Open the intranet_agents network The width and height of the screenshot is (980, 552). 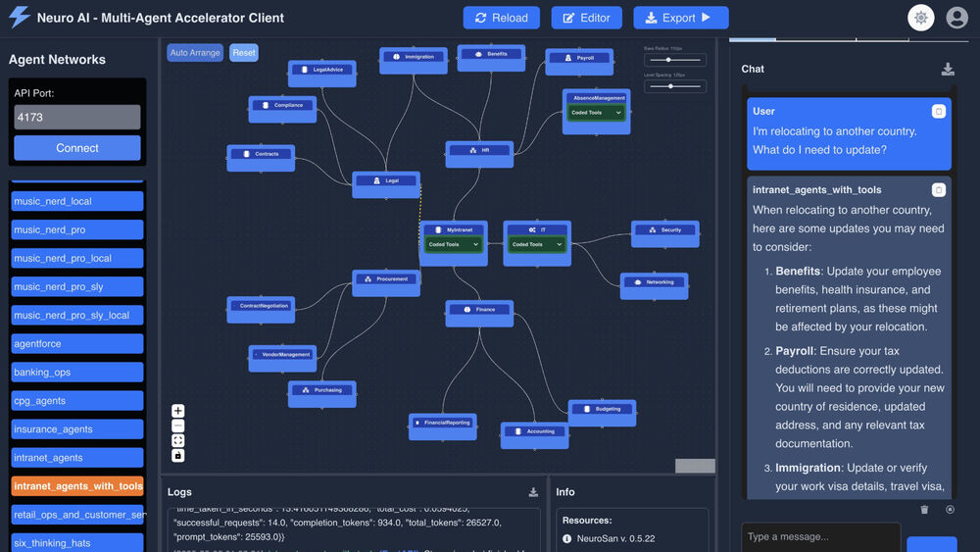click(76, 458)
